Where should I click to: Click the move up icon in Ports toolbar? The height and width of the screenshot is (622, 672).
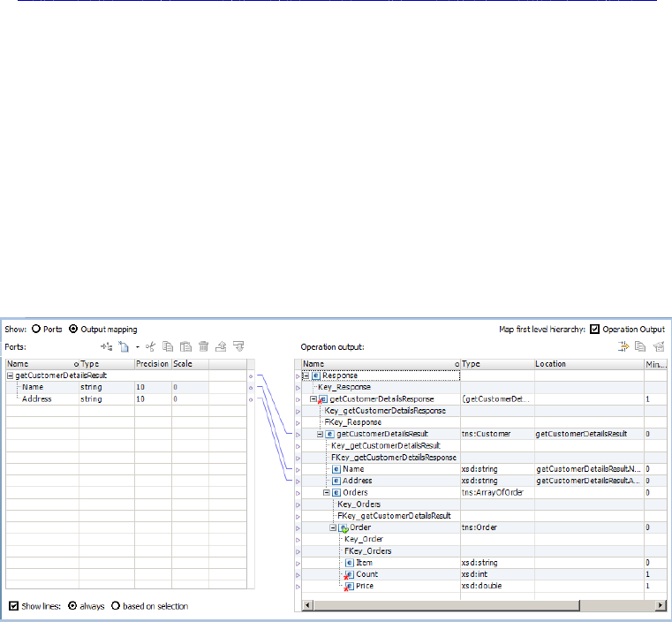coord(221,346)
